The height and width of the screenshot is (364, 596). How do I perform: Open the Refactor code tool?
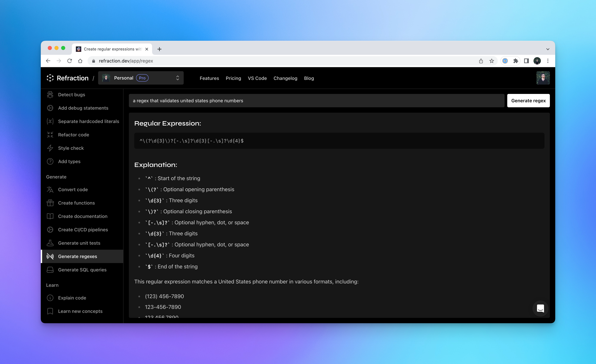(x=74, y=135)
